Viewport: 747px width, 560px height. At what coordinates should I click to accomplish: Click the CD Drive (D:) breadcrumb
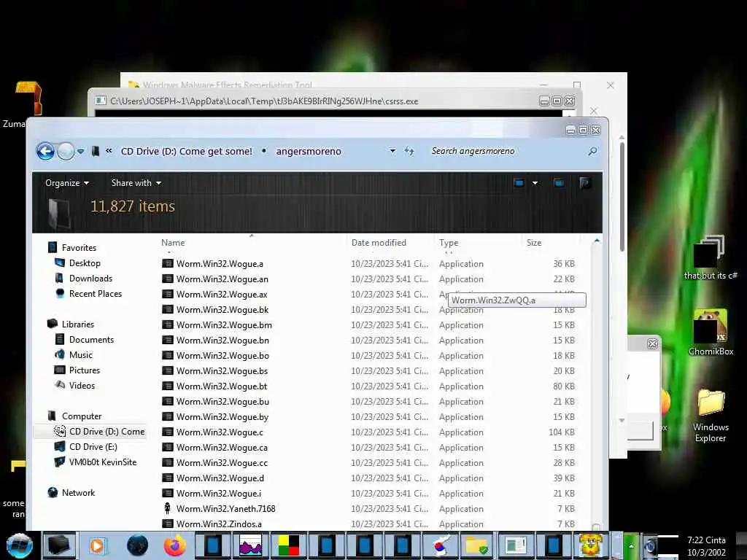[x=186, y=151]
